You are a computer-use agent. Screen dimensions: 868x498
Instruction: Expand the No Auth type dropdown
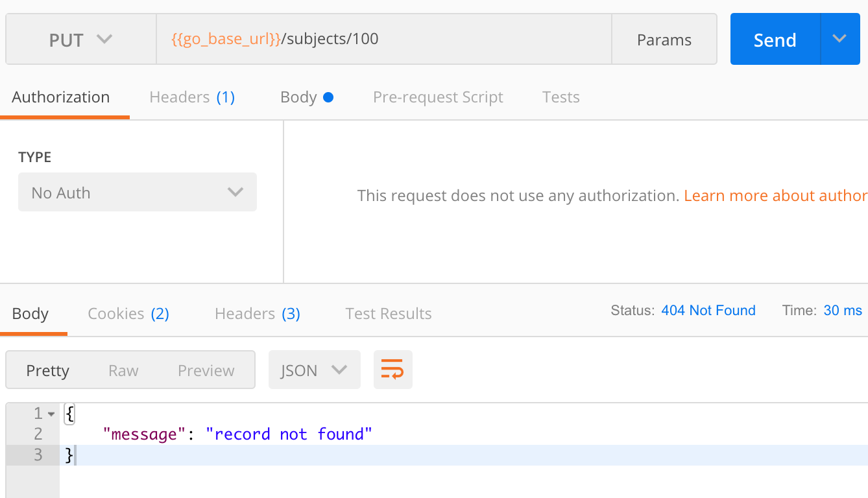[x=138, y=193]
